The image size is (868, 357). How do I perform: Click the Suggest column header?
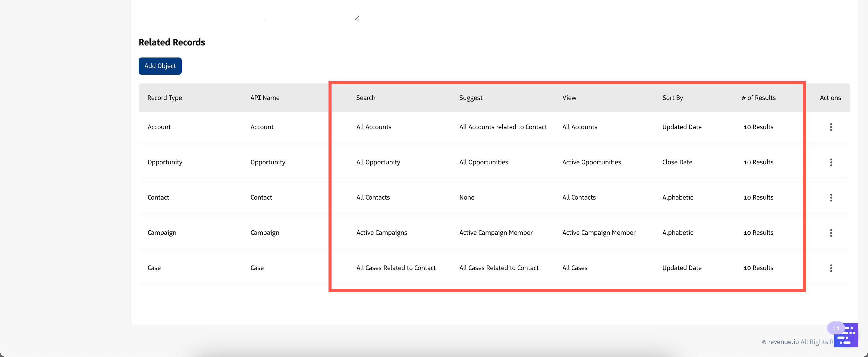(x=471, y=98)
